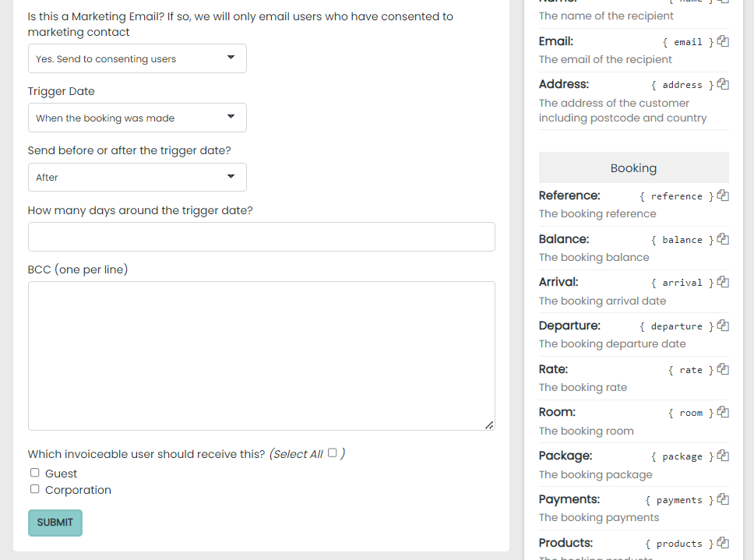The height and width of the screenshot is (560, 754).
Task: Copy the payments placeholder tag
Action: coord(723,499)
